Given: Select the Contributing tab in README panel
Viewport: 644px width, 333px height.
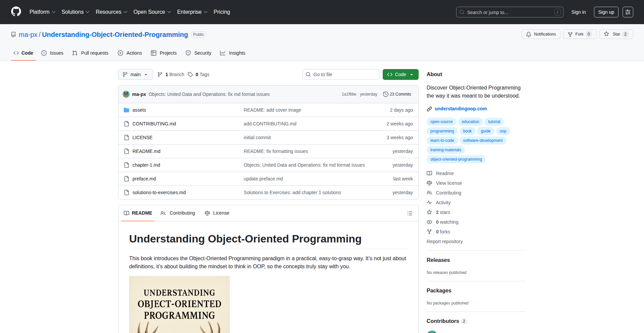Looking at the screenshot, I should [178, 213].
